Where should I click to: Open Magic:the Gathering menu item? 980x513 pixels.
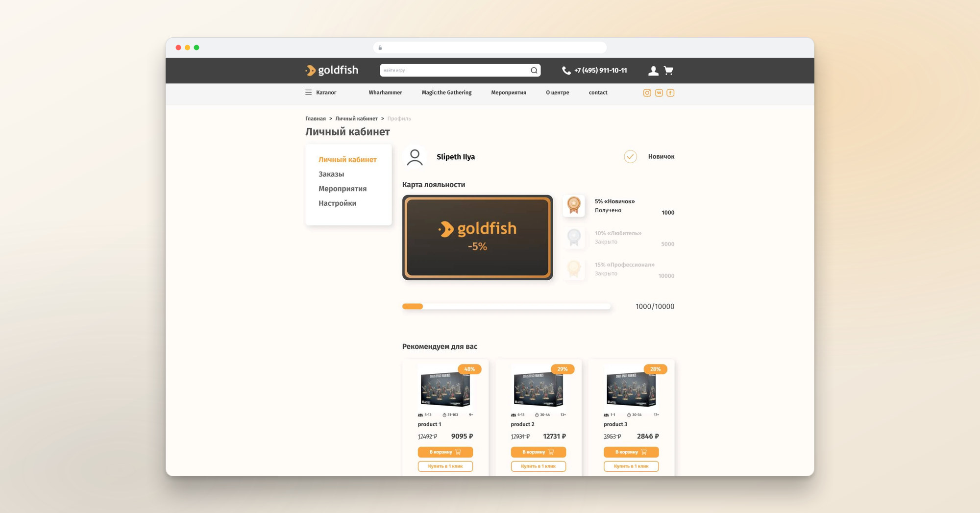coord(446,93)
